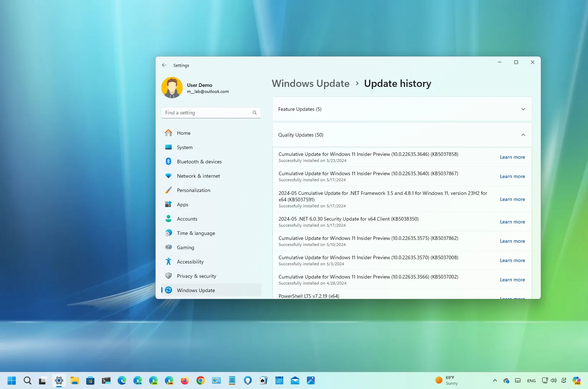588x389 pixels.
Task: Click the Network & internet globe icon
Action: click(x=168, y=176)
